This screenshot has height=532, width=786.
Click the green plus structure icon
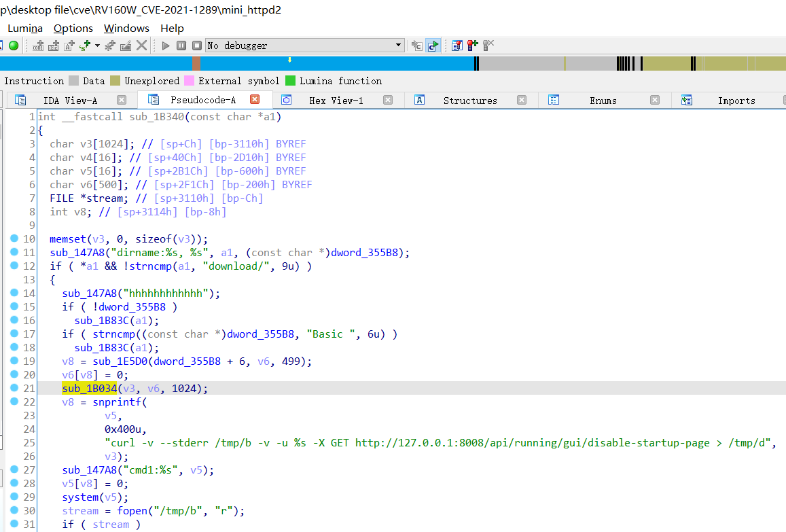tap(85, 46)
